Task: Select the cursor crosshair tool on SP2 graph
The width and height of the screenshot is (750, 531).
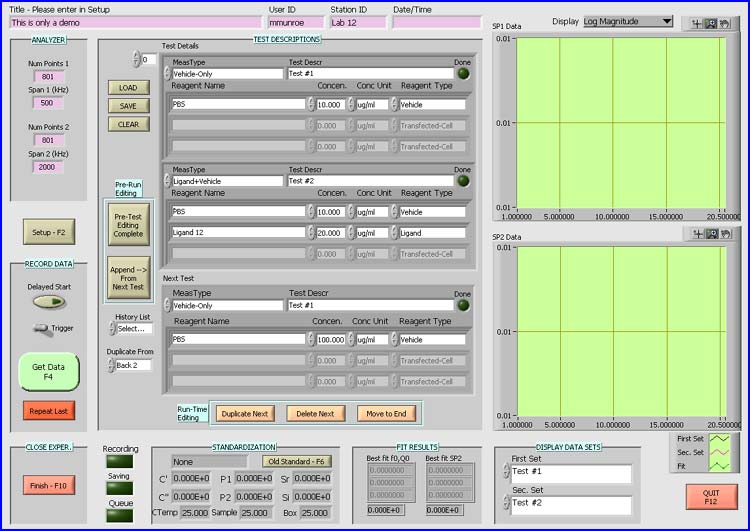Action: 697,234
